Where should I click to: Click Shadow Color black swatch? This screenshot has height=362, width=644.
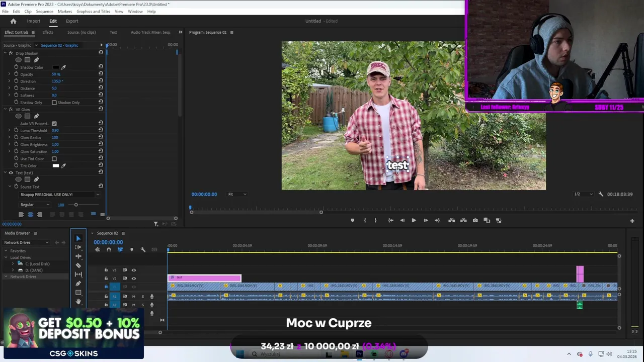pos(55,67)
